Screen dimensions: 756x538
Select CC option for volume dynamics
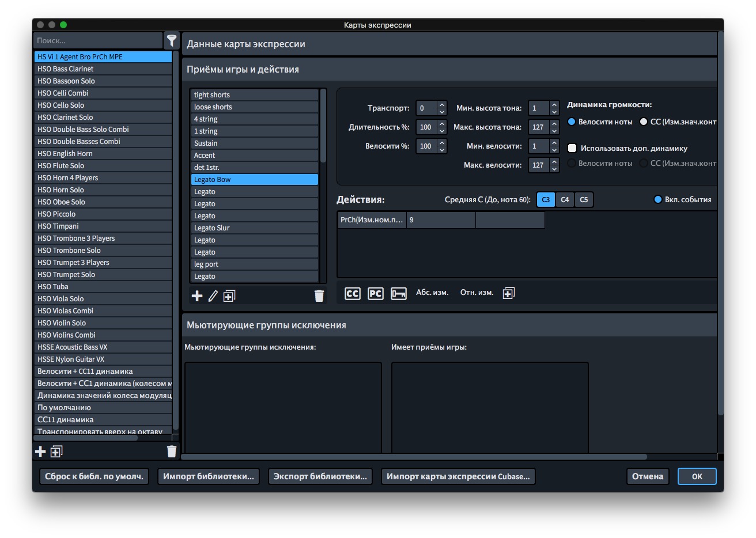pos(644,122)
